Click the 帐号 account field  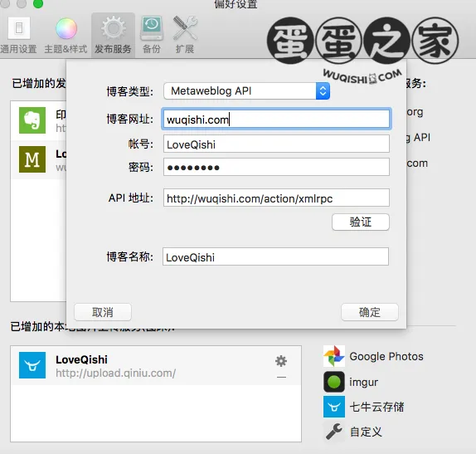pyautogui.click(x=276, y=144)
